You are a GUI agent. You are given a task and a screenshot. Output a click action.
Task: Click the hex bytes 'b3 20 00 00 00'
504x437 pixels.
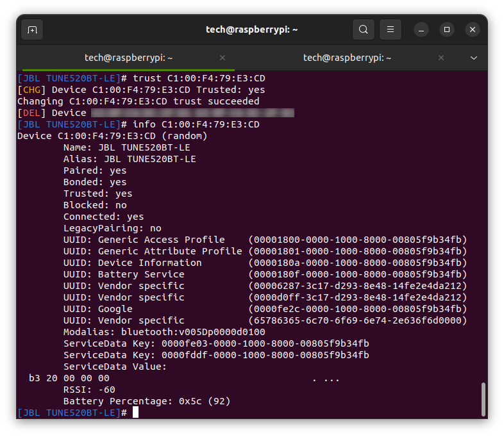(69, 379)
